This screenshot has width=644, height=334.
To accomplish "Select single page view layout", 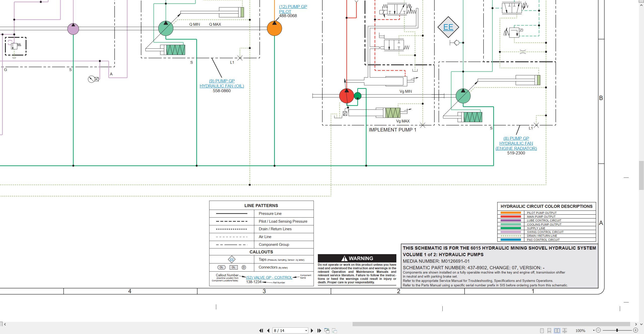I will 542,330.
